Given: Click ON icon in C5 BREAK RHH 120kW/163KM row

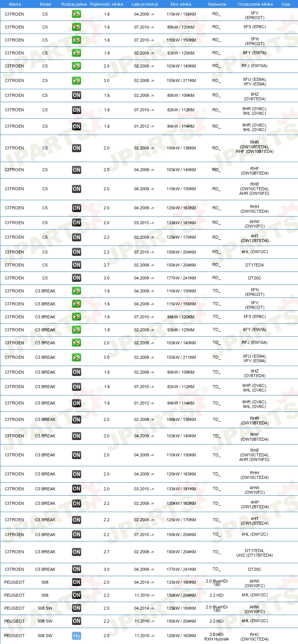Looking at the screenshot, I should (77, 474).
